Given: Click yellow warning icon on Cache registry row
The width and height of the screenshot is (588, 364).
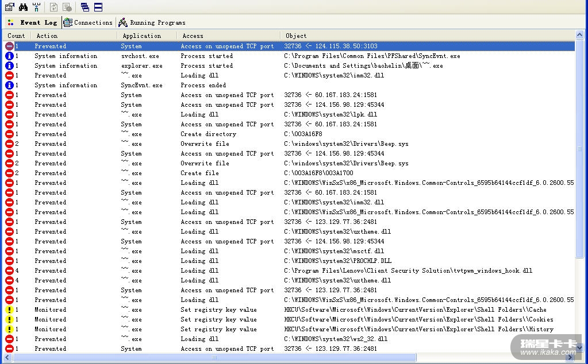Looking at the screenshot, I should (x=9, y=310).
